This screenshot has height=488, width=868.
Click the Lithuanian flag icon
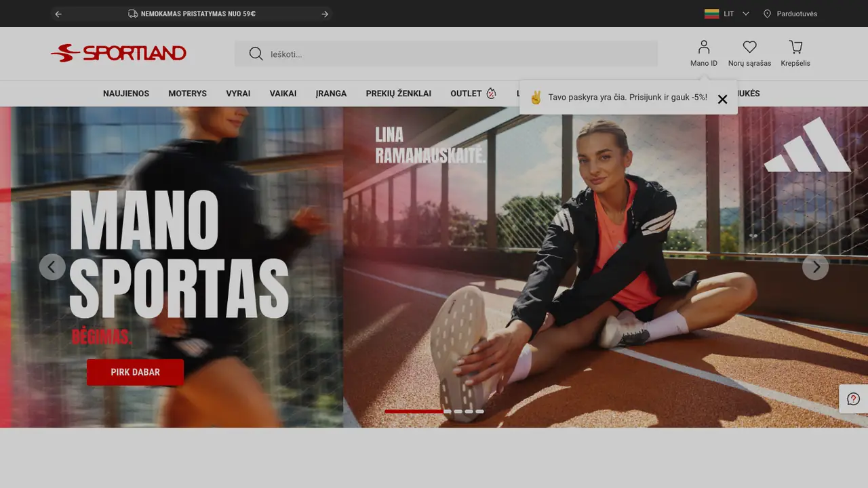click(x=711, y=14)
